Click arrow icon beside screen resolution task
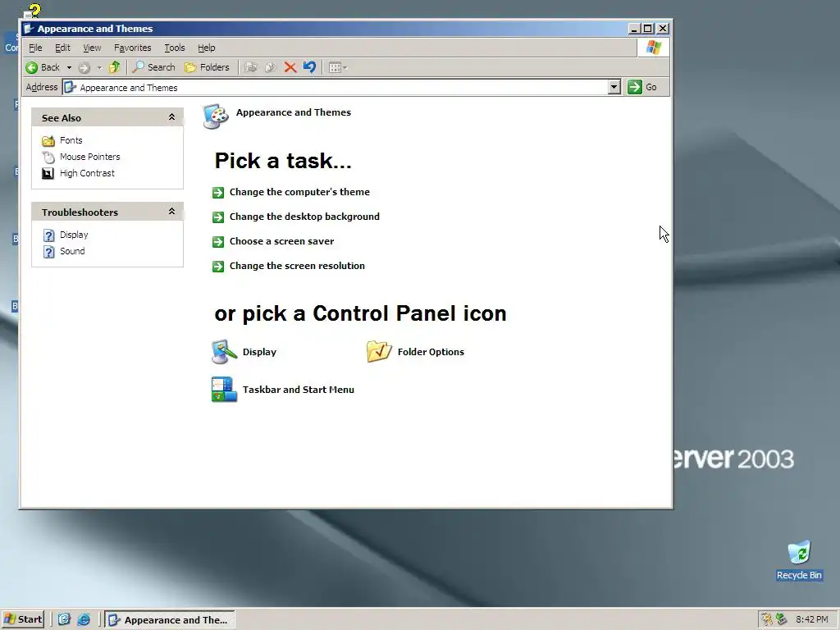 (x=218, y=267)
